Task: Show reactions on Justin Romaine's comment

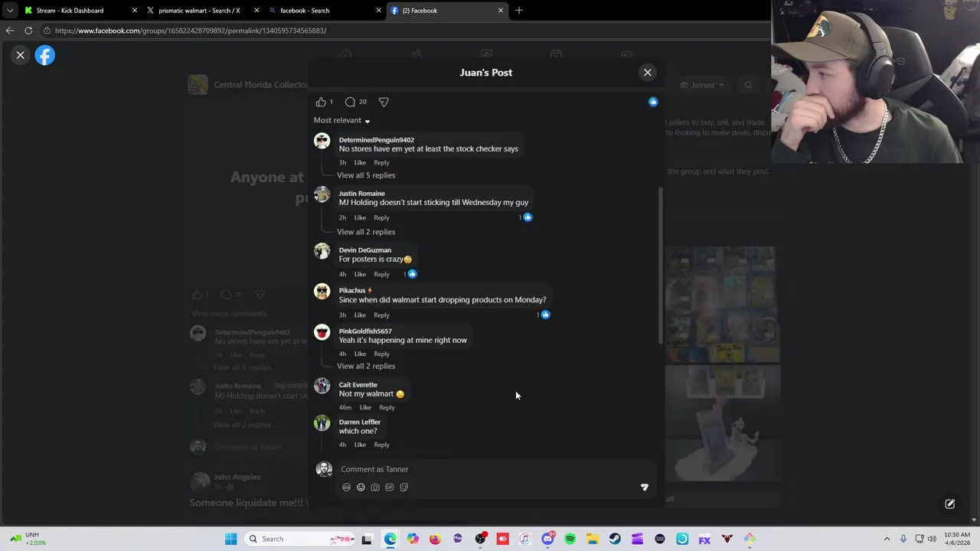Action: pos(525,217)
